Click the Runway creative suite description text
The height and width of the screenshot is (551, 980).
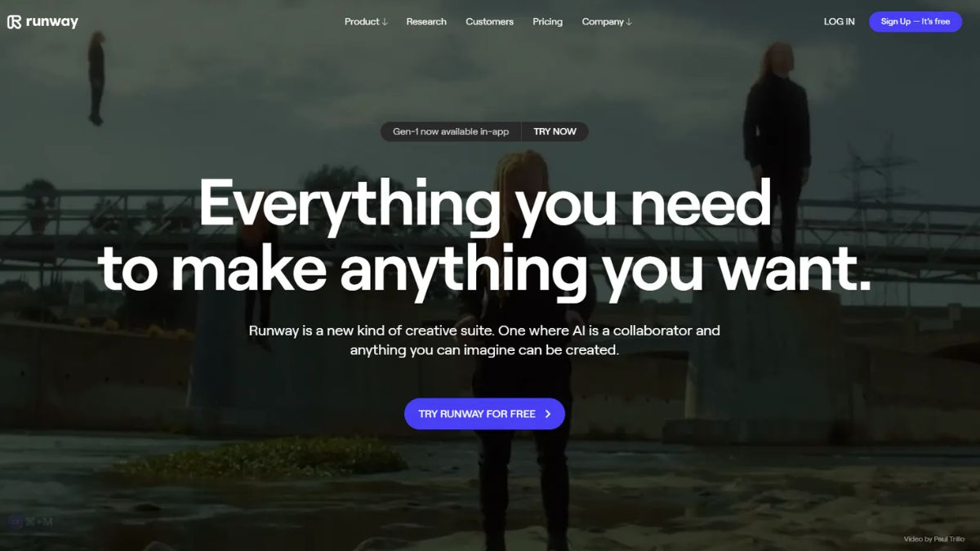tap(484, 340)
